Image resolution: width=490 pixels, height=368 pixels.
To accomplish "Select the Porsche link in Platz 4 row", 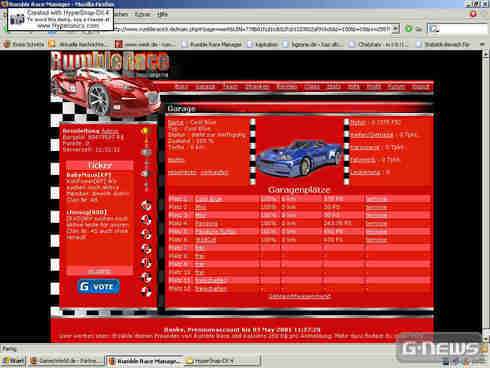I will [206, 224].
